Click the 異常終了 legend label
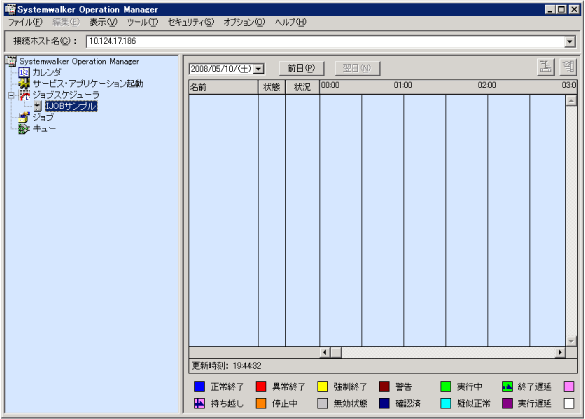This screenshot has width=585, height=419. coord(288,387)
